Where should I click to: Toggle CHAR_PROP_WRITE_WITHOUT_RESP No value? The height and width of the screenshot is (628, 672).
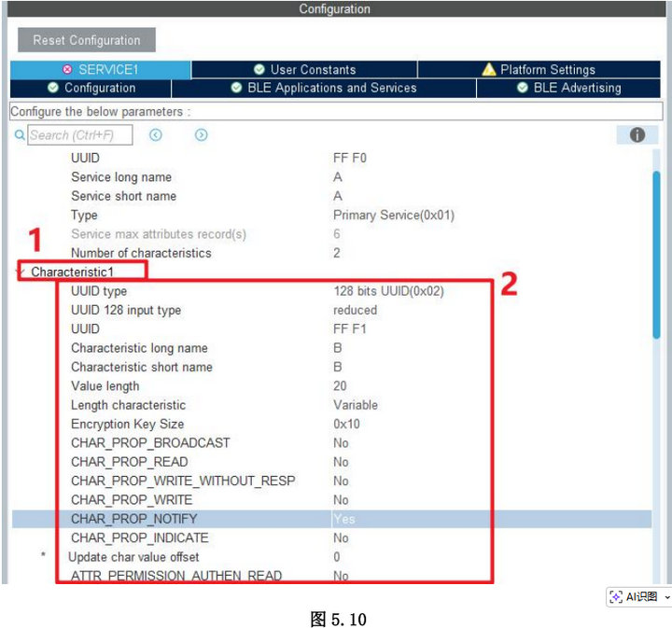click(x=342, y=481)
